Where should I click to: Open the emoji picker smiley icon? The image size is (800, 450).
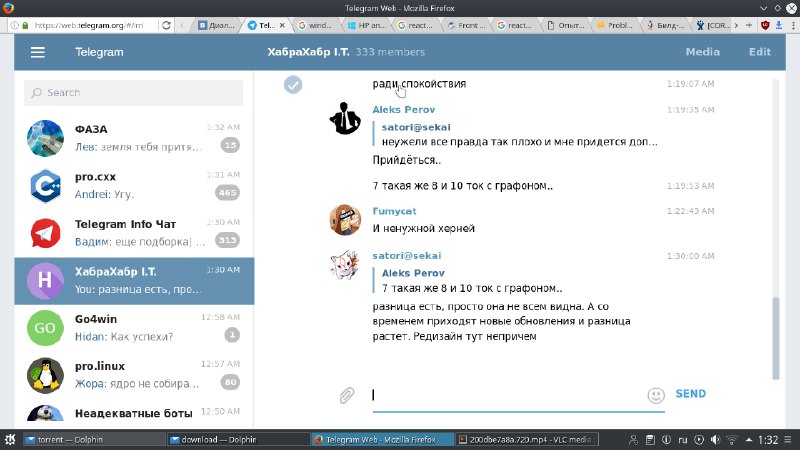[x=656, y=395]
